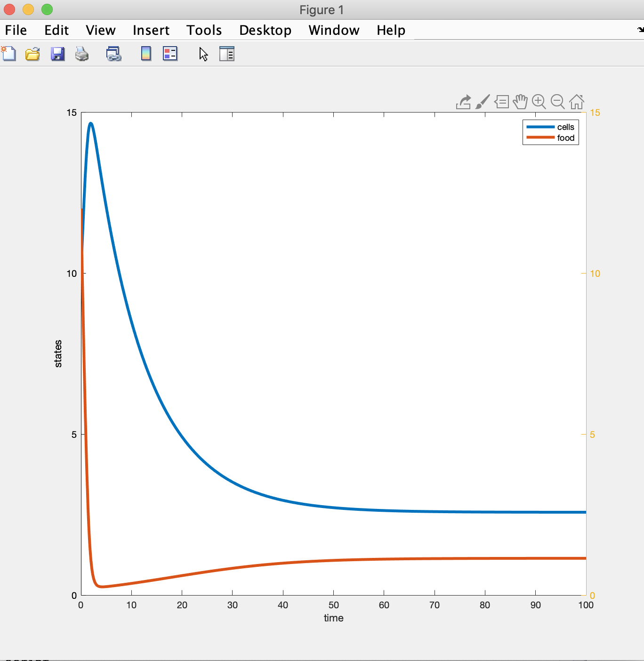644x661 pixels.
Task: Export the axes using the export icon
Action: pyautogui.click(x=463, y=102)
